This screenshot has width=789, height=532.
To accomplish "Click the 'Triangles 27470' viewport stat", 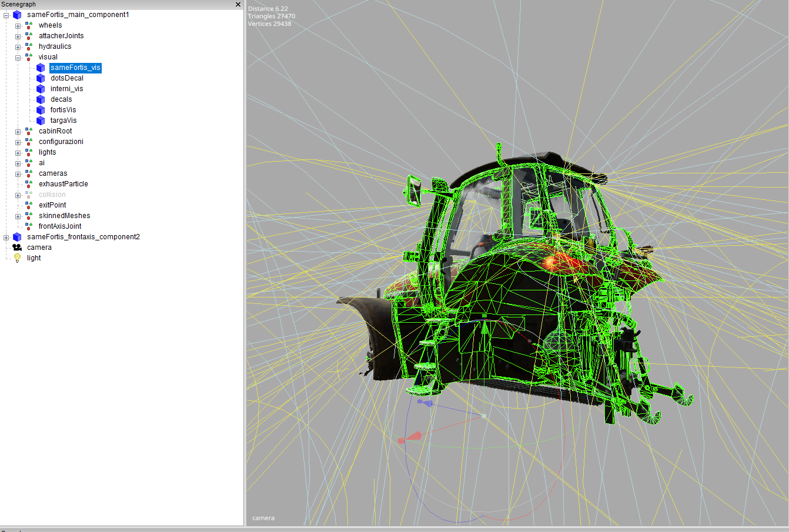I will coord(272,16).
